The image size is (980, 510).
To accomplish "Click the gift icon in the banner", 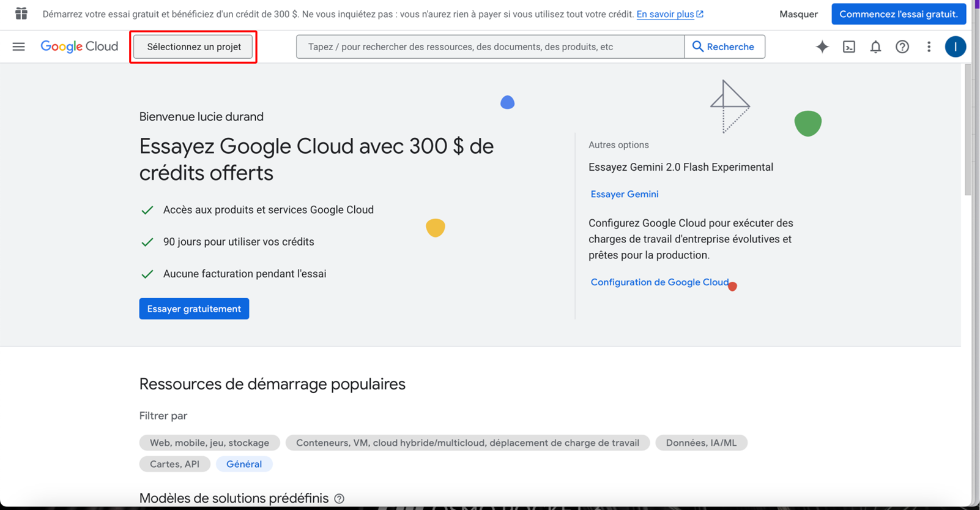I will click(21, 13).
